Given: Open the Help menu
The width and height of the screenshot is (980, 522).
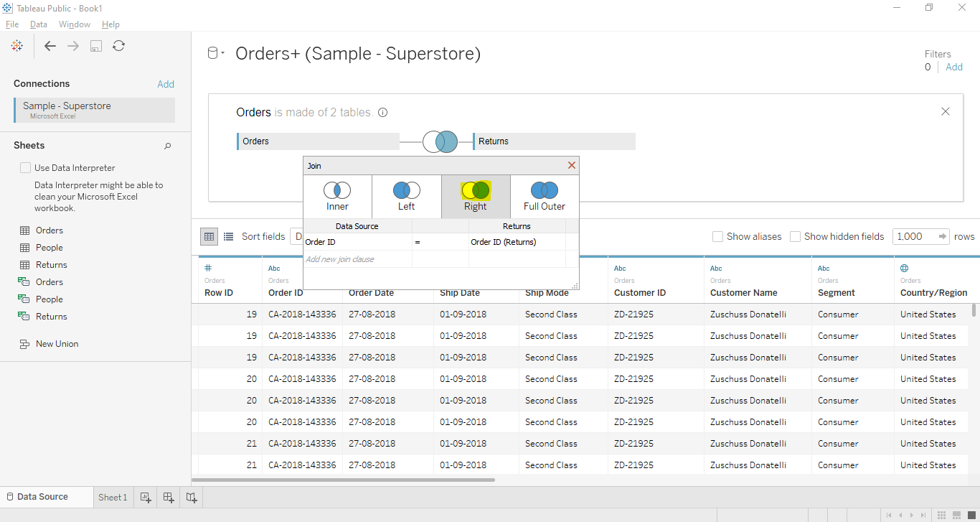Looking at the screenshot, I should pyautogui.click(x=110, y=24).
